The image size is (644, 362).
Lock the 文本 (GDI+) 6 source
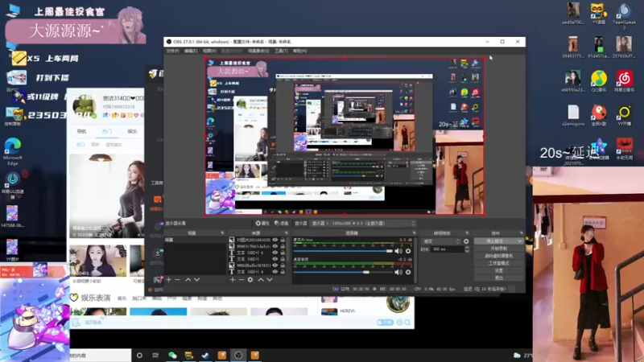(283, 253)
